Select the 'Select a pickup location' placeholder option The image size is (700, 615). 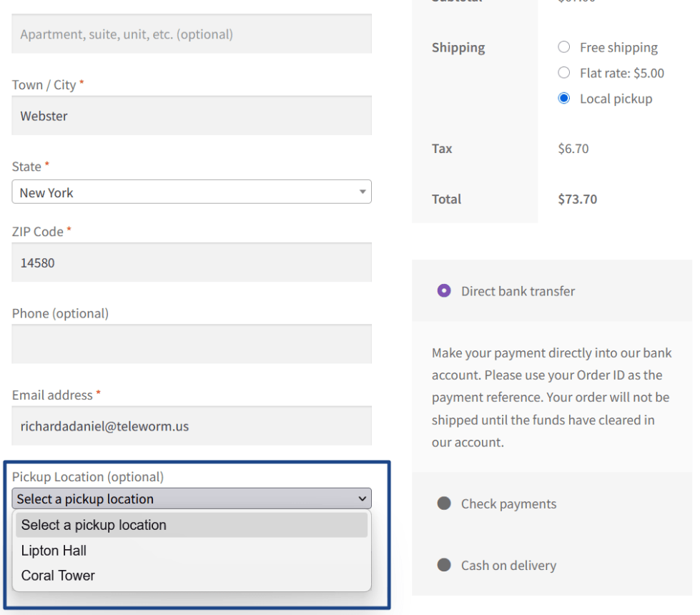tap(94, 525)
